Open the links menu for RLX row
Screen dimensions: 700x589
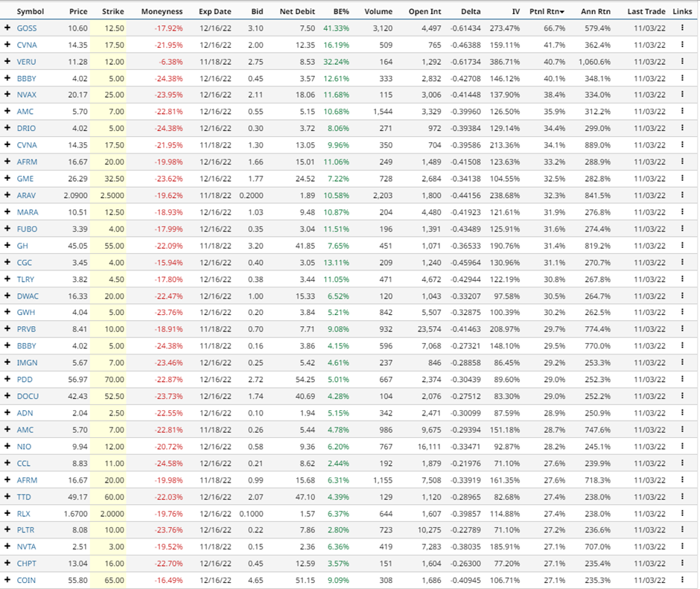682,513
